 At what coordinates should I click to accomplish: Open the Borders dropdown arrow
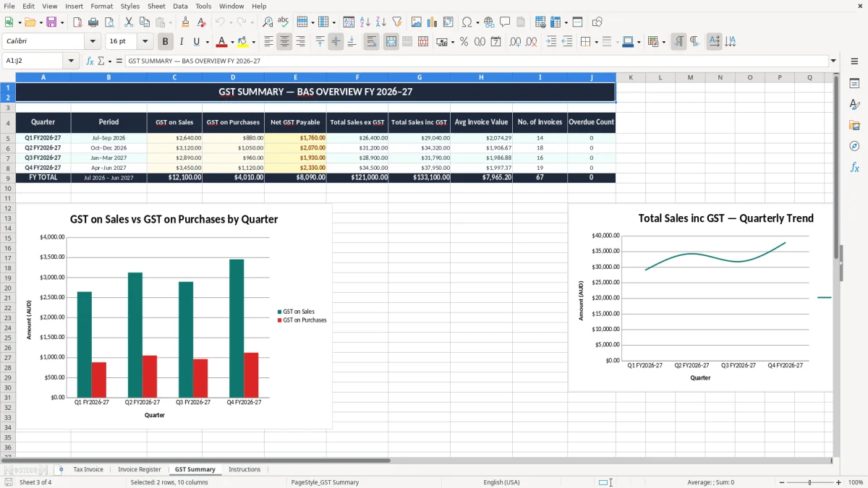coord(596,42)
